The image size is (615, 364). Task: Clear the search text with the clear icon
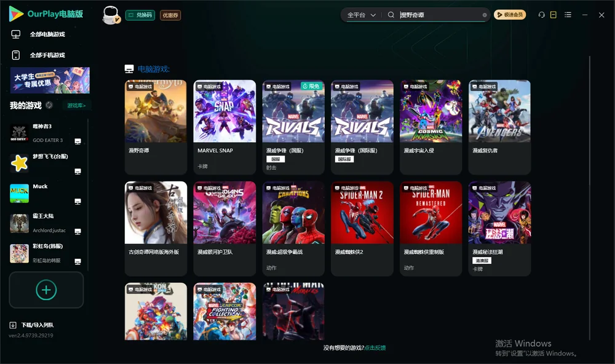[x=485, y=15]
